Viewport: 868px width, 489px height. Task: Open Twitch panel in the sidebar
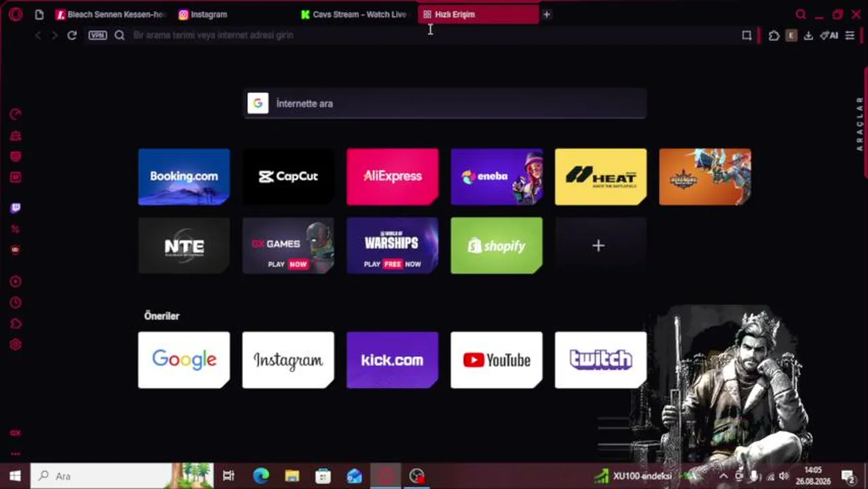pos(15,208)
